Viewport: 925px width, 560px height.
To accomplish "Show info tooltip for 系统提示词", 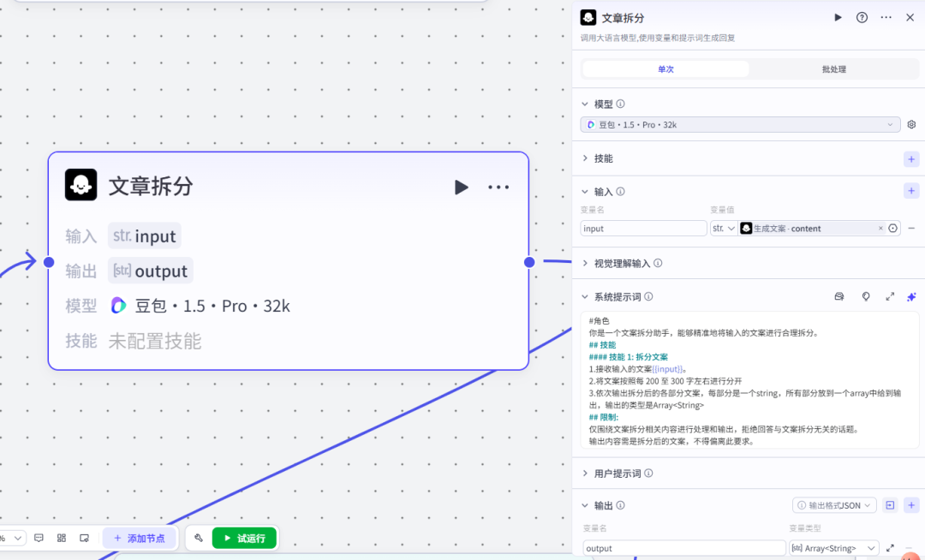I will pyautogui.click(x=648, y=296).
